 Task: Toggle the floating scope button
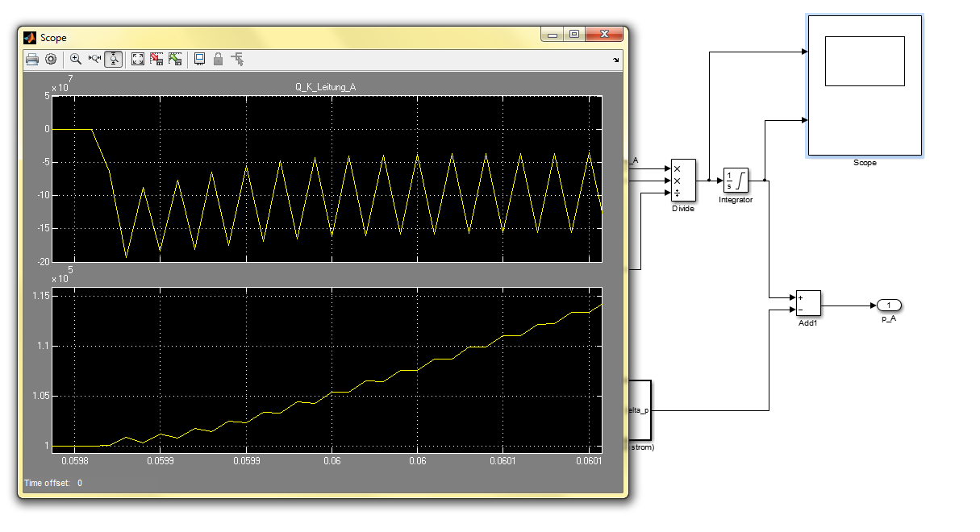coord(199,59)
